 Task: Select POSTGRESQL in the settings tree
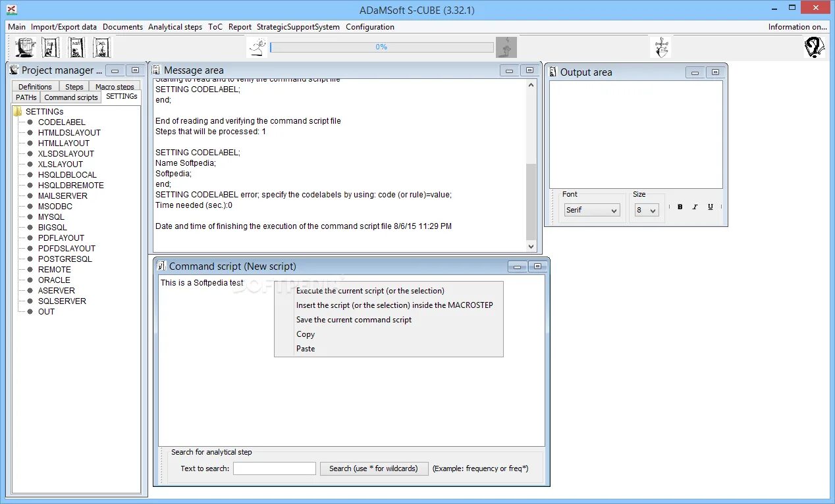[x=65, y=259]
